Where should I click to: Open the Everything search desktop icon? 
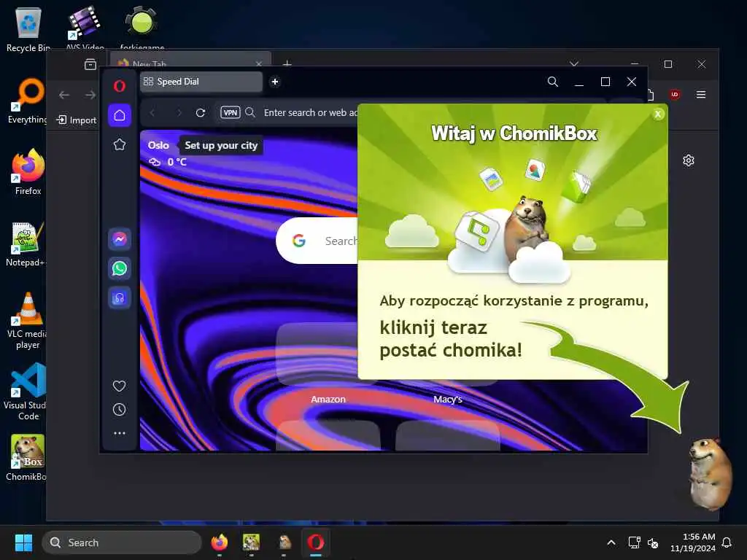[28, 101]
